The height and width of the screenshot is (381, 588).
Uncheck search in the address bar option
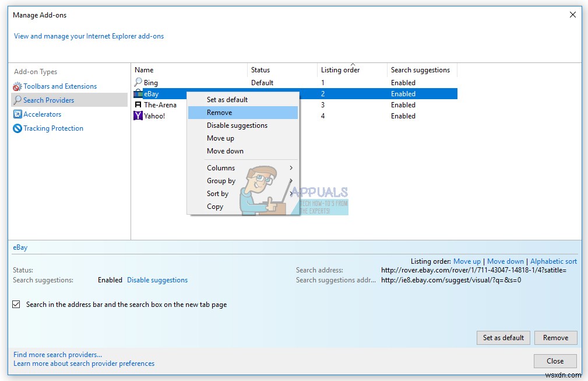coord(17,304)
